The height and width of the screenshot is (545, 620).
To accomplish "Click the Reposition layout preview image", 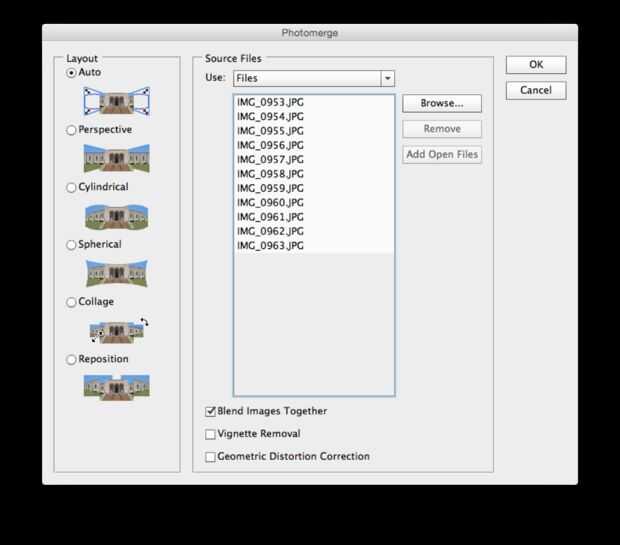I will click(117, 387).
